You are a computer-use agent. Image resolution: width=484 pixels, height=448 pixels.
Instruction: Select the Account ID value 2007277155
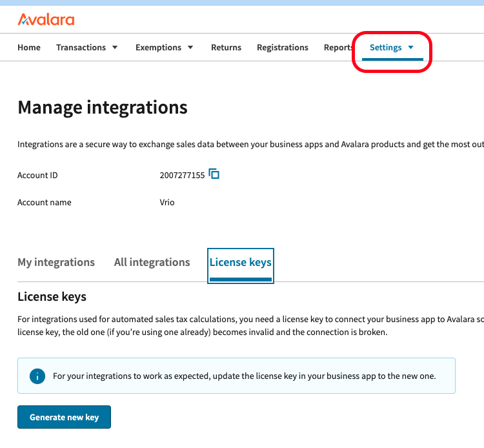(182, 176)
